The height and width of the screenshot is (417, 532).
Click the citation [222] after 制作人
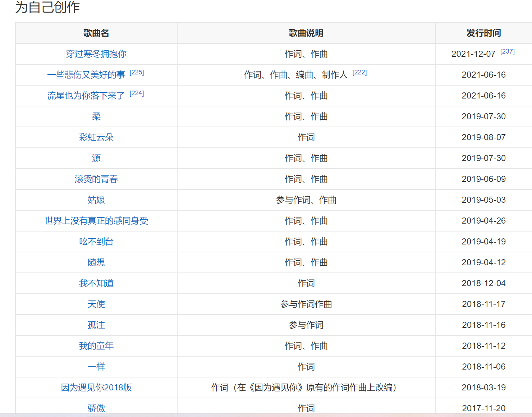360,72
